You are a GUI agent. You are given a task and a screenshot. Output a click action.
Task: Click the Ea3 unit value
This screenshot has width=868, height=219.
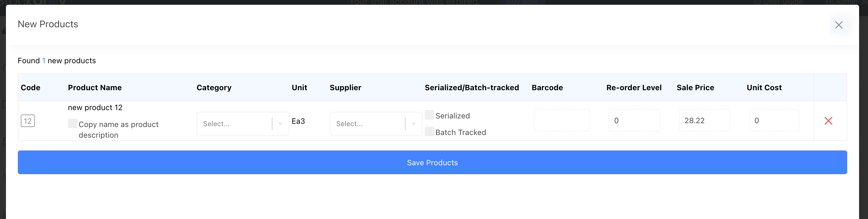(x=298, y=121)
